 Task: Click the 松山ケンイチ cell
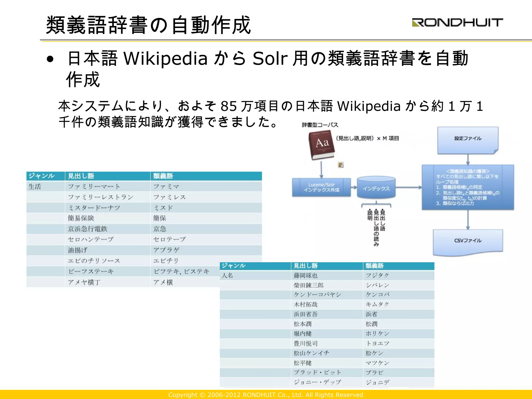point(327,353)
